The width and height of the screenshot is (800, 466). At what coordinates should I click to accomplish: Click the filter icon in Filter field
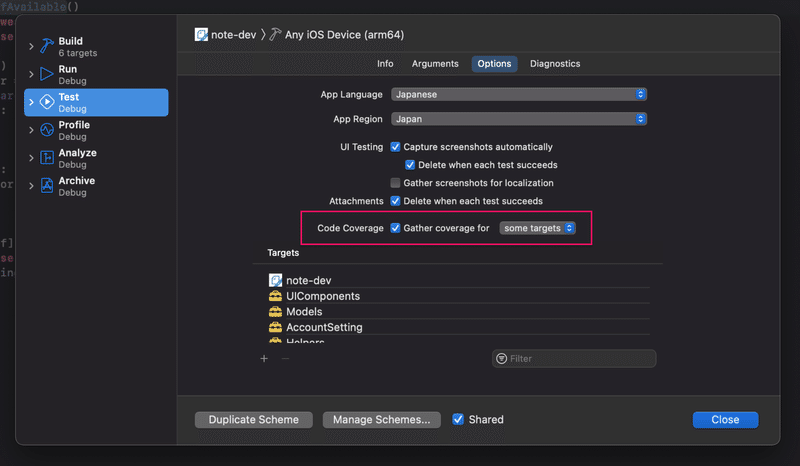pos(502,358)
